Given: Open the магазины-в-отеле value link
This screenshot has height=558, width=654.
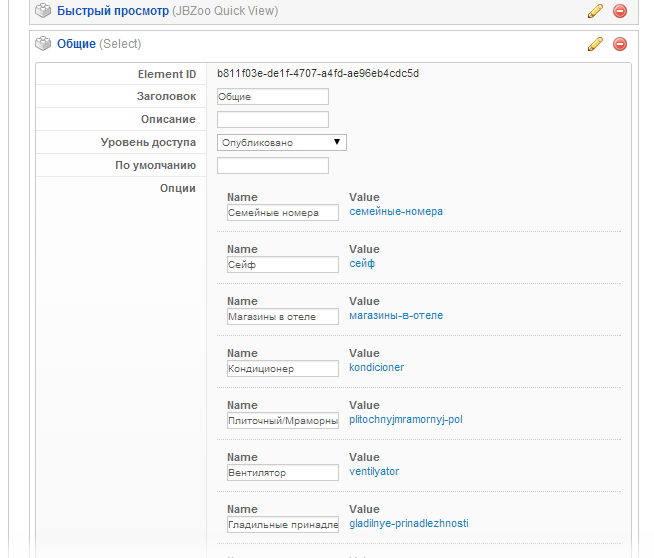Looking at the screenshot, I should (x=395, y=316).
